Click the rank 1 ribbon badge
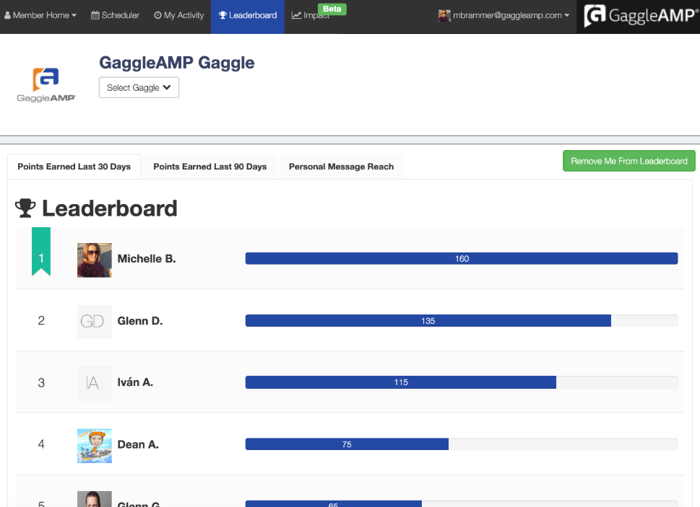The width and height of the screenshot is (700, 507). click(41, 252)
